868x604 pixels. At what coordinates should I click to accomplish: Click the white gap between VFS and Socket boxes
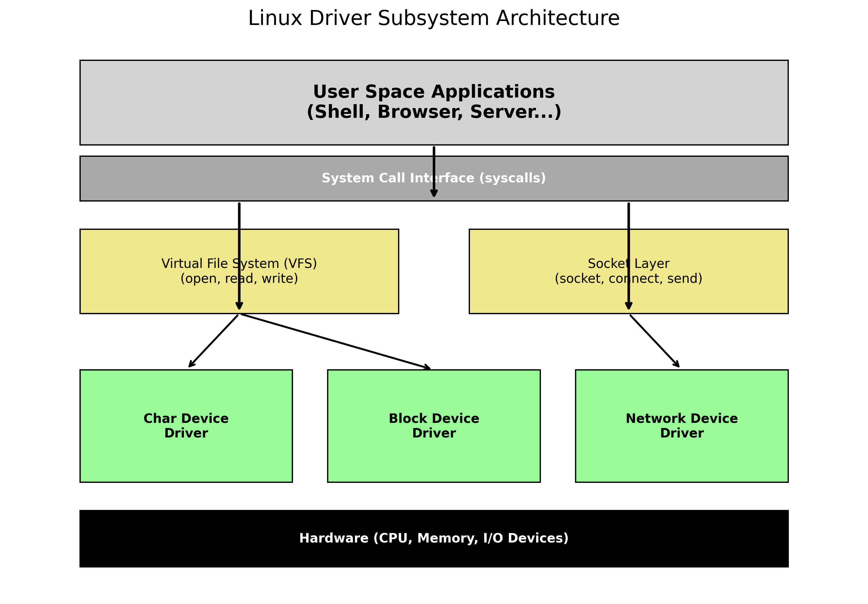coord(434,271)
